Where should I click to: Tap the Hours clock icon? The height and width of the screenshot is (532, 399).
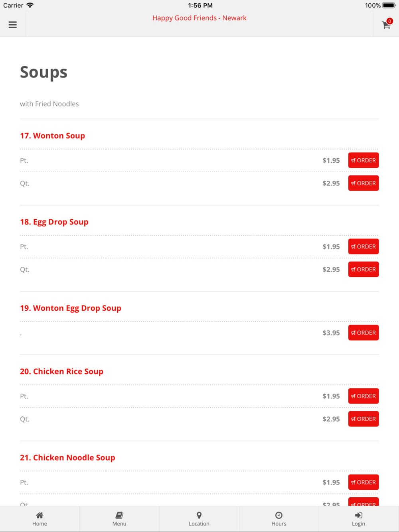tap(279, 515)
